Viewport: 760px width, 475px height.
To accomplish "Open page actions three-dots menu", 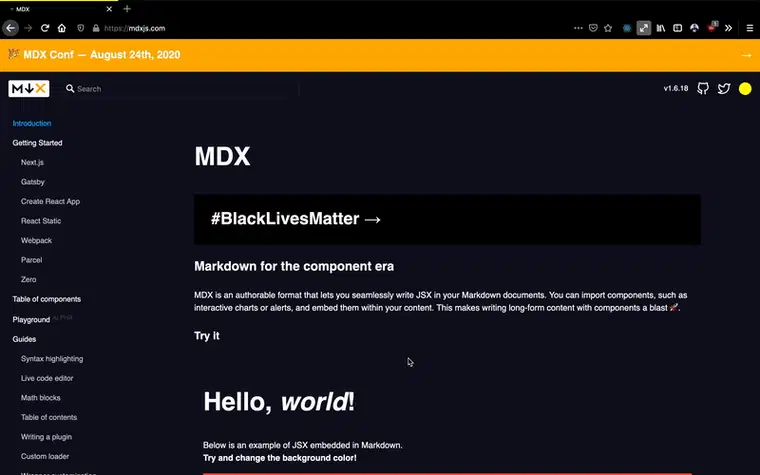I will 578,28.
